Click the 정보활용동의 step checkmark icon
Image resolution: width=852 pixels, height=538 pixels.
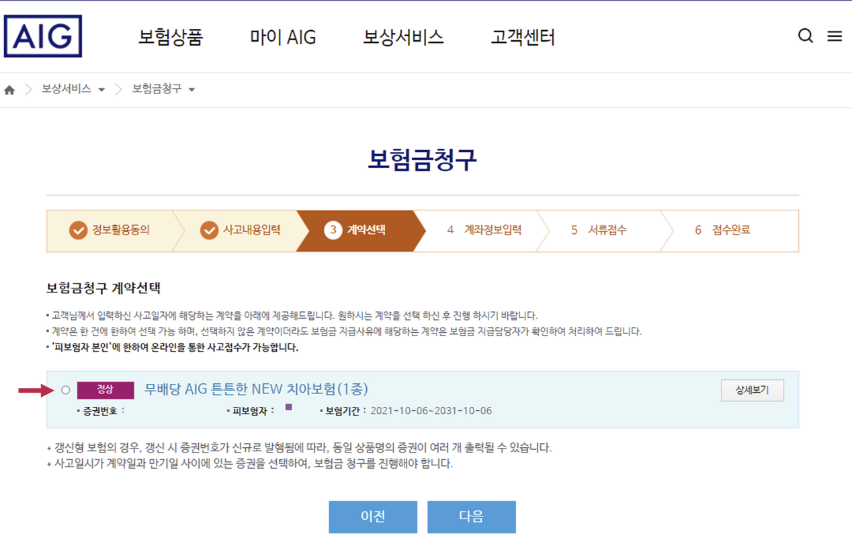pyautogui.click(x=78, y=230)
